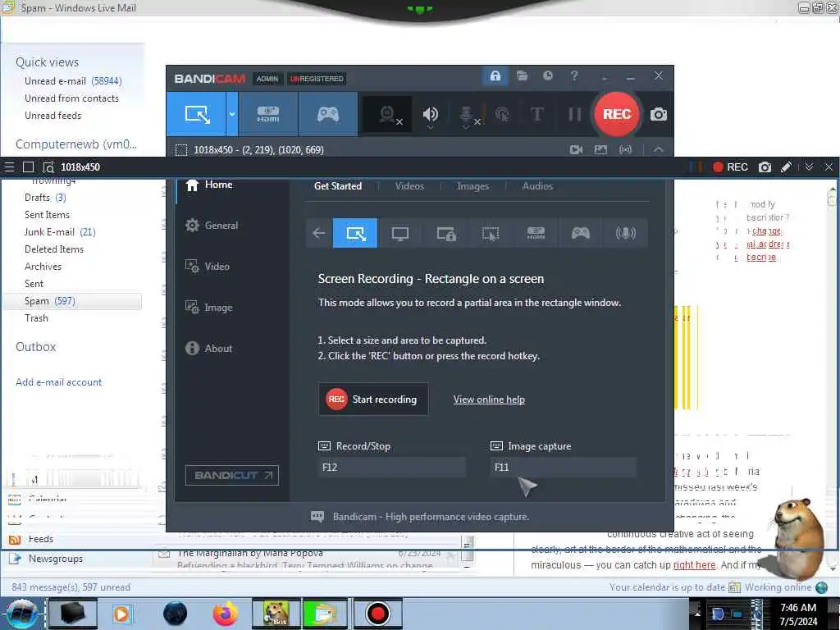Click the REC button on frame bar
Image resolution: width=840 pixels, height=630 pixels.
pos(730,167)
